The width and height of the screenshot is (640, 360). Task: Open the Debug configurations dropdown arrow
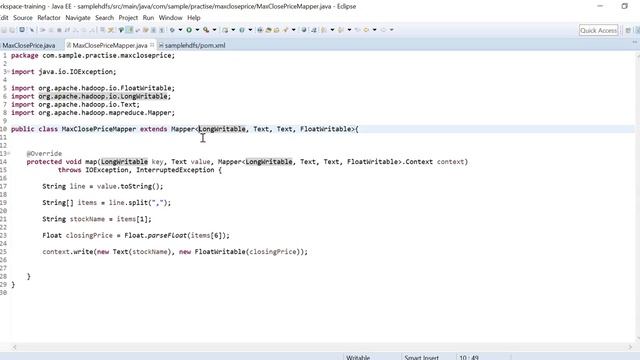tap(180, 30)
